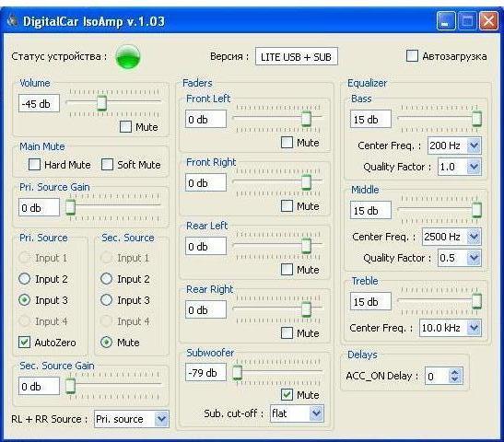Expand the Middle Quality Factor dropdown
Viewport: 504px width, 442px height.
(474, 258)
